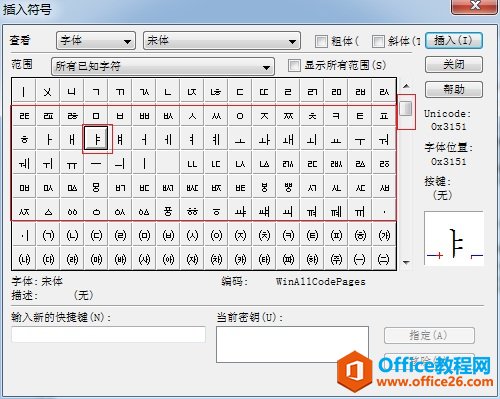Select the highlighted ㅑ symbol cell
Viewport: 500px width, 399px height.
[x=96, y=139]
